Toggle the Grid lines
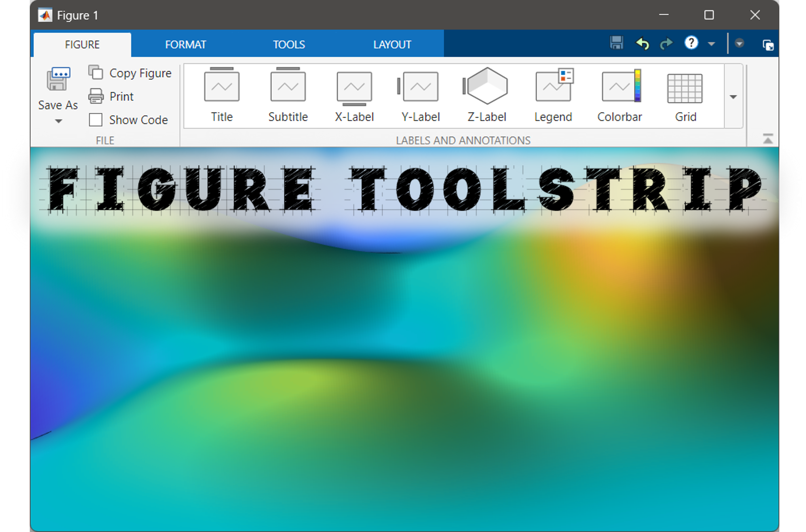 pyautogui.click(x=685, y=88)
